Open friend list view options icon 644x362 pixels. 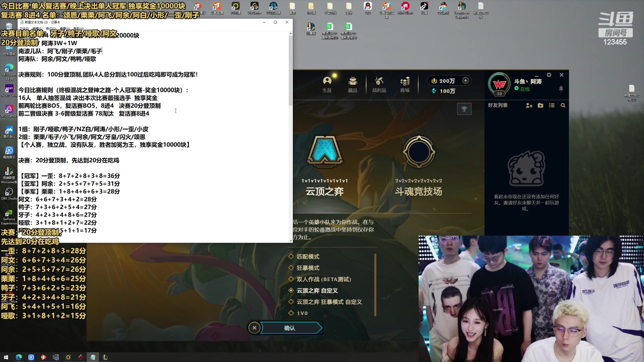(x=552, y=105)
